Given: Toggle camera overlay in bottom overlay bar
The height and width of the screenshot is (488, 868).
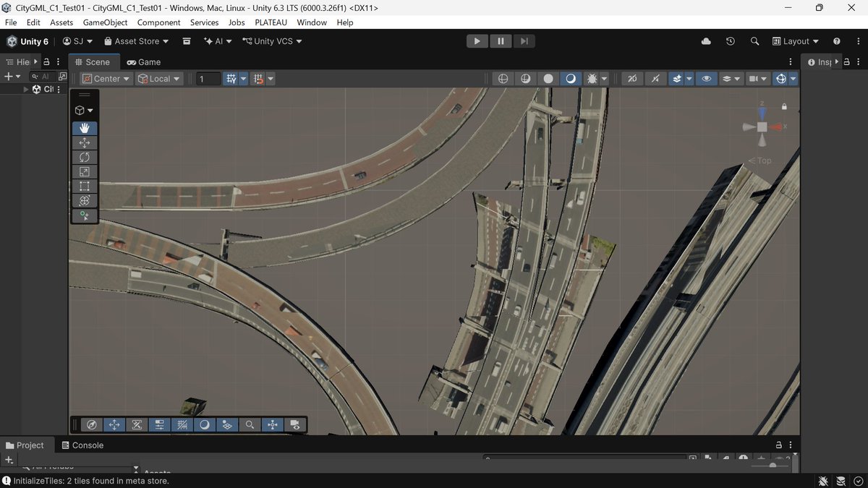Looking at the screenshot, I should coord(294,425).
